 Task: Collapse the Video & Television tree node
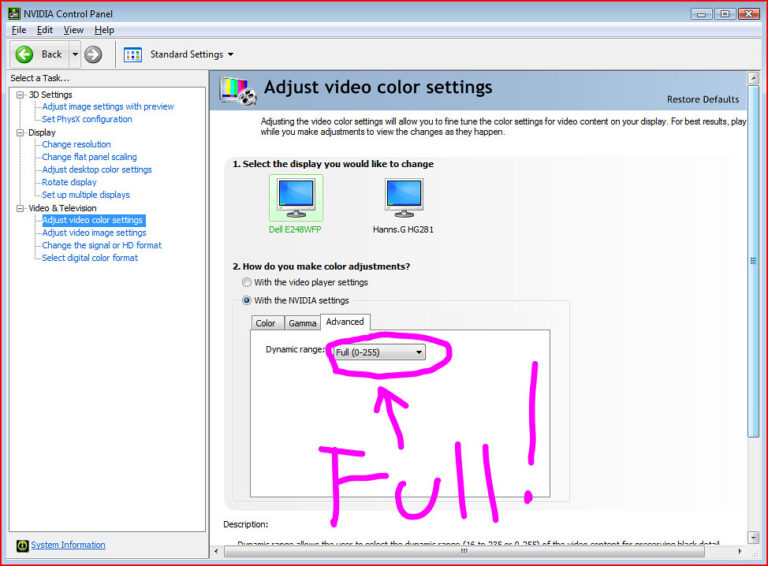20,208
